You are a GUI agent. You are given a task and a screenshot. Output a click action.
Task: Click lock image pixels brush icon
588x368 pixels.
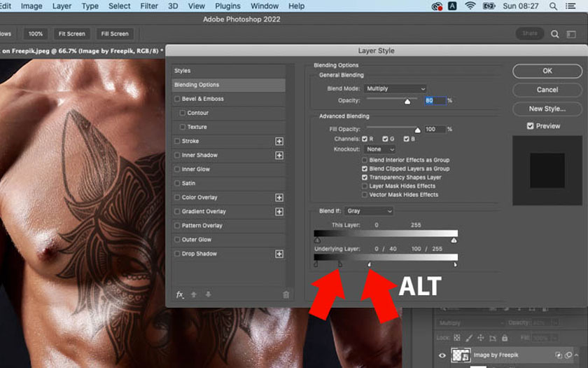coord(469,338)
